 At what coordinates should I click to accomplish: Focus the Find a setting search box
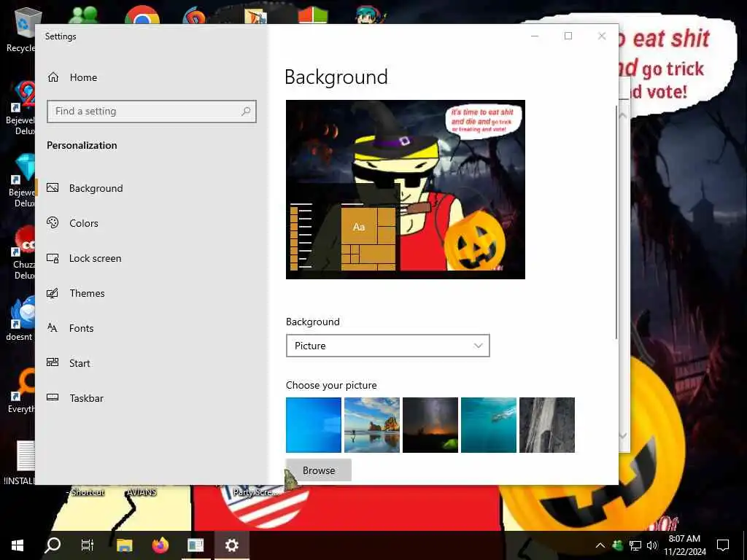pos(152,112)
